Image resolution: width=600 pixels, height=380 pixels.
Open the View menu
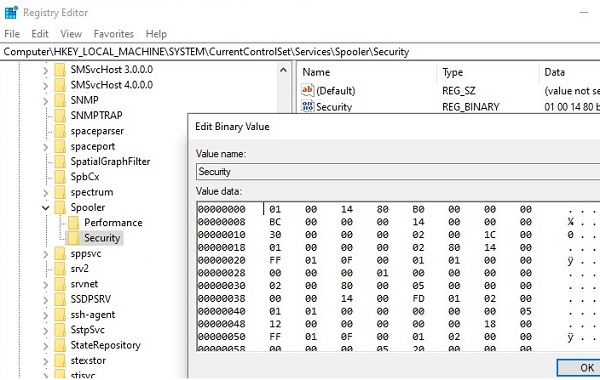point(71,34)
